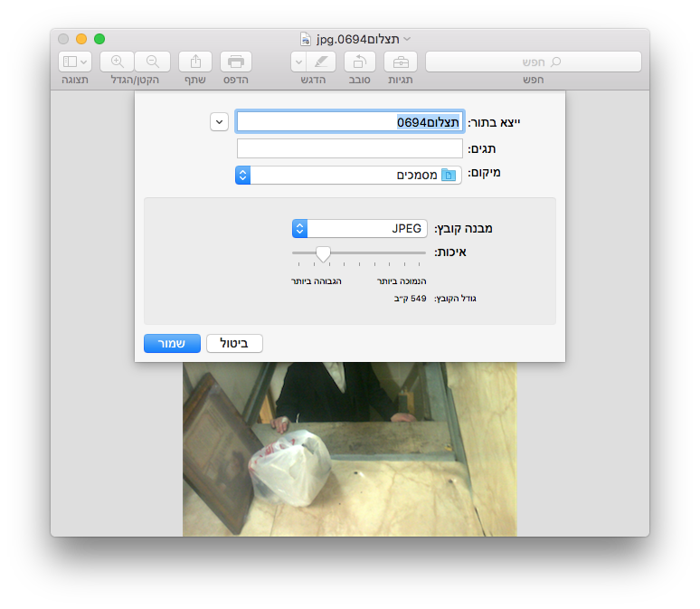Image resolution: width=700 pixels, height=609 pixels.
Task: Open the markup toolbox icon
Action: point(401,62)
